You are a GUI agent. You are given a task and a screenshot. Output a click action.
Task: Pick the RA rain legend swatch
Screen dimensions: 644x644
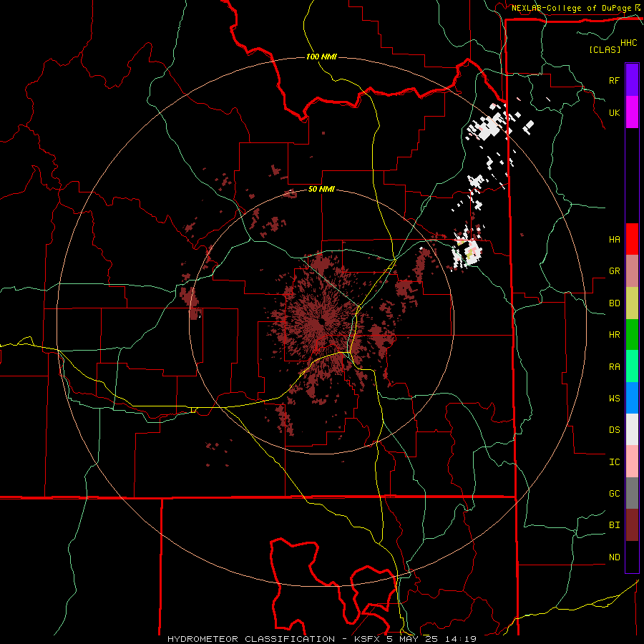pyautogui.click(x=632, y=366)
